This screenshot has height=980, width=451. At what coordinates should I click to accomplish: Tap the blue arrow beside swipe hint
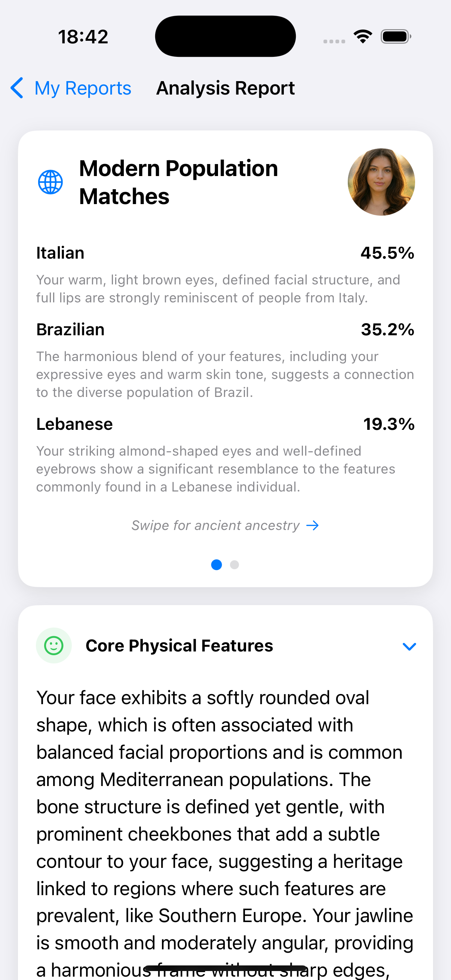(x=313, y=526)
